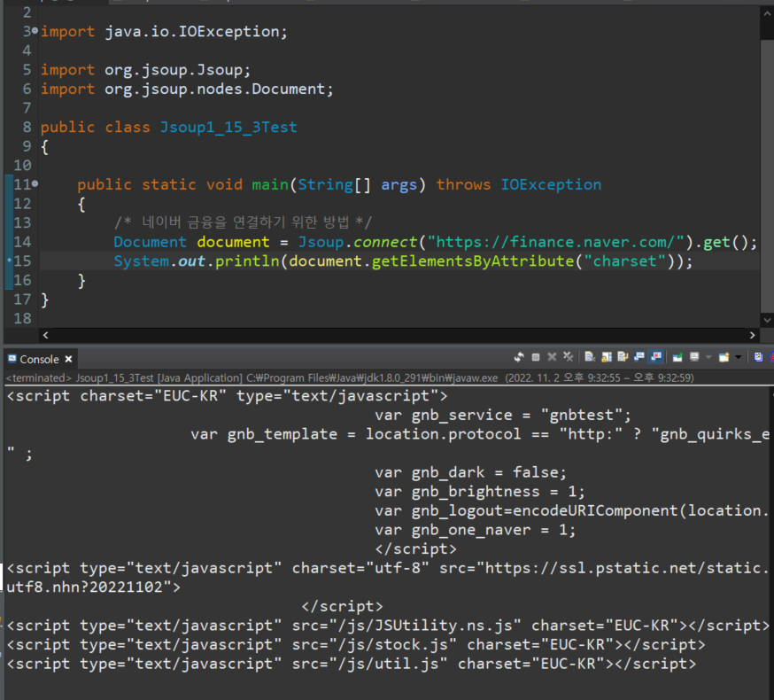The height and width of the screenshot is (700, 774).
Task: Click import org.jsoup.nodes.Document line
Action: (187, 89)
